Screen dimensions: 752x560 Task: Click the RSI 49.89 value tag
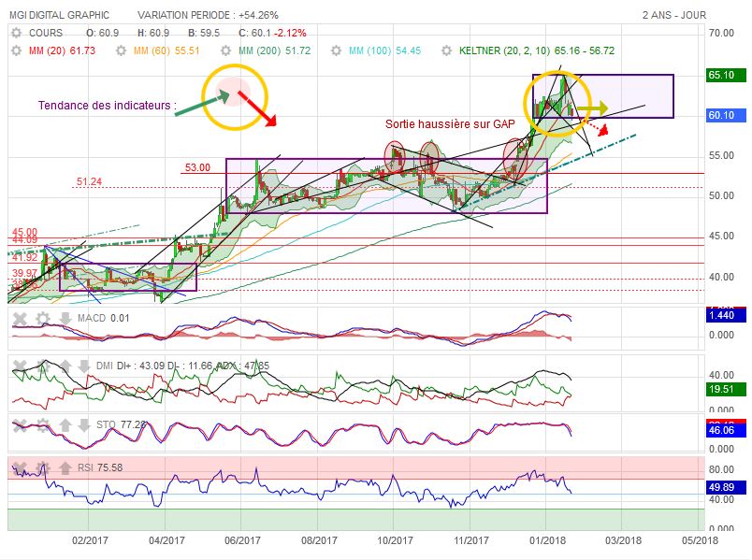tap(727, 487)
